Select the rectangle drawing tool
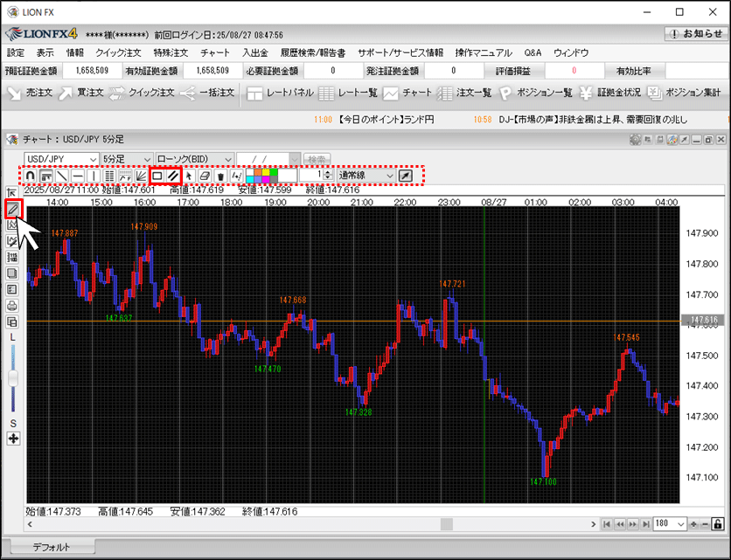 (157, 176)
